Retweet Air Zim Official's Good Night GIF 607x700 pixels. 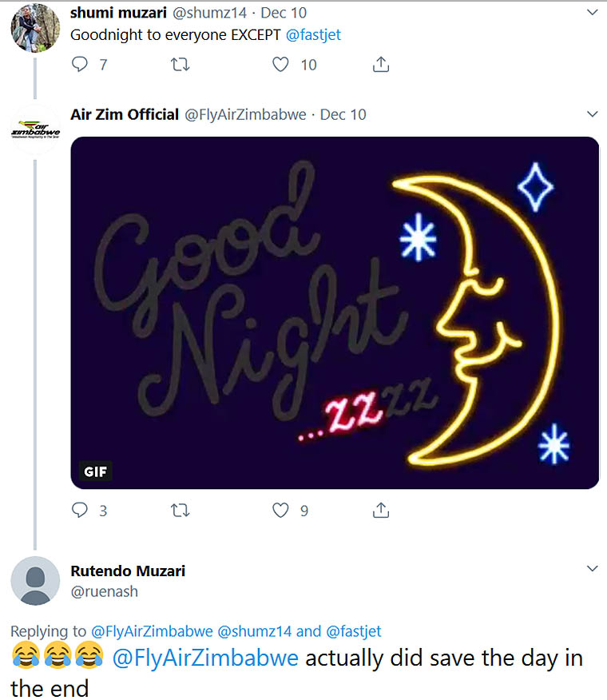point(181,511)
